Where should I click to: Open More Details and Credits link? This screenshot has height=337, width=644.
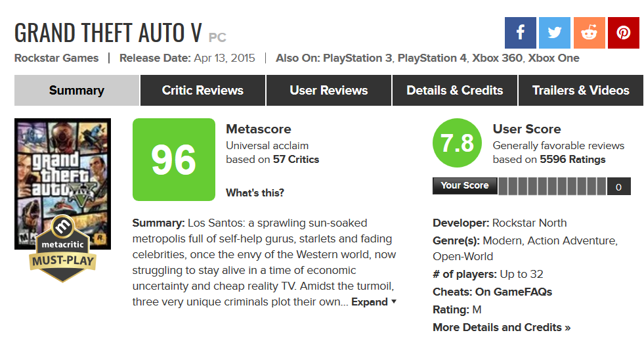point(502,327)
